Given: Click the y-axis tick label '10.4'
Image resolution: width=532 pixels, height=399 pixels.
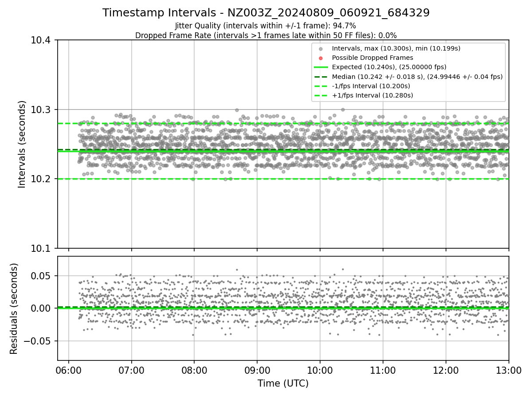Looking at the screenshot, I should (41, 40).
